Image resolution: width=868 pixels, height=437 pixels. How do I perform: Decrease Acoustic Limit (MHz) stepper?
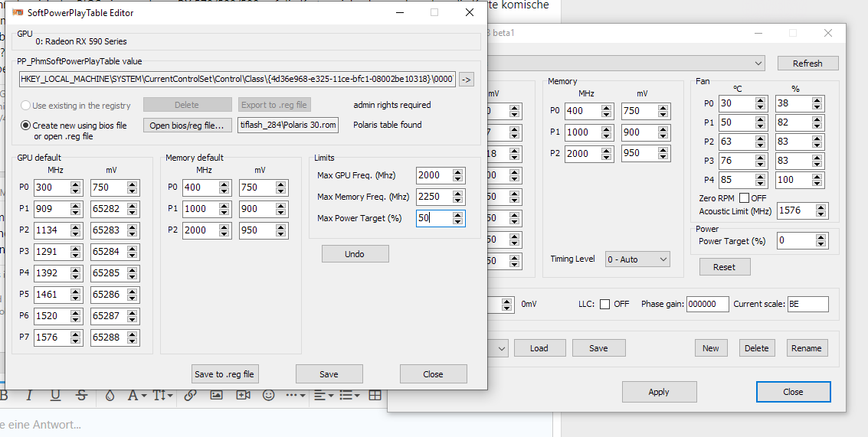click(x=821, y=214)
